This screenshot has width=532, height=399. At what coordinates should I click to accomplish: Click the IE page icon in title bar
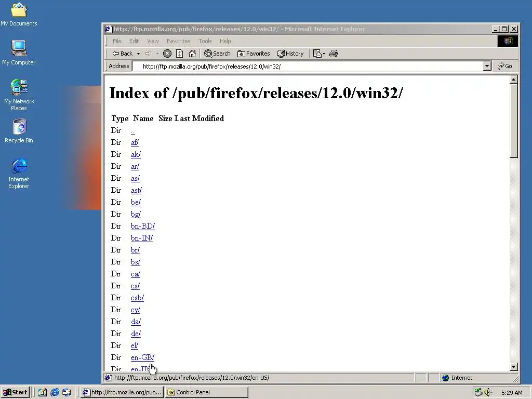pyautogui.click(x=108, y=29)
